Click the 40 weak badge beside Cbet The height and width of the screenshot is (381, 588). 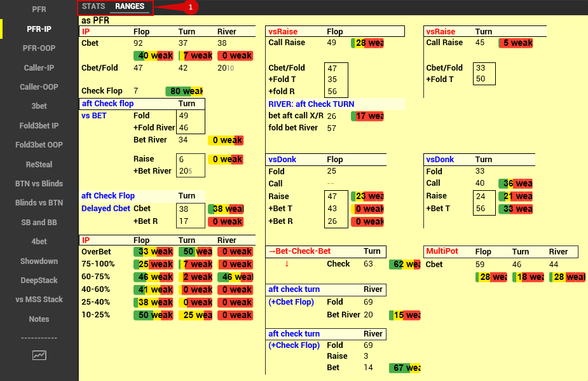153,55
